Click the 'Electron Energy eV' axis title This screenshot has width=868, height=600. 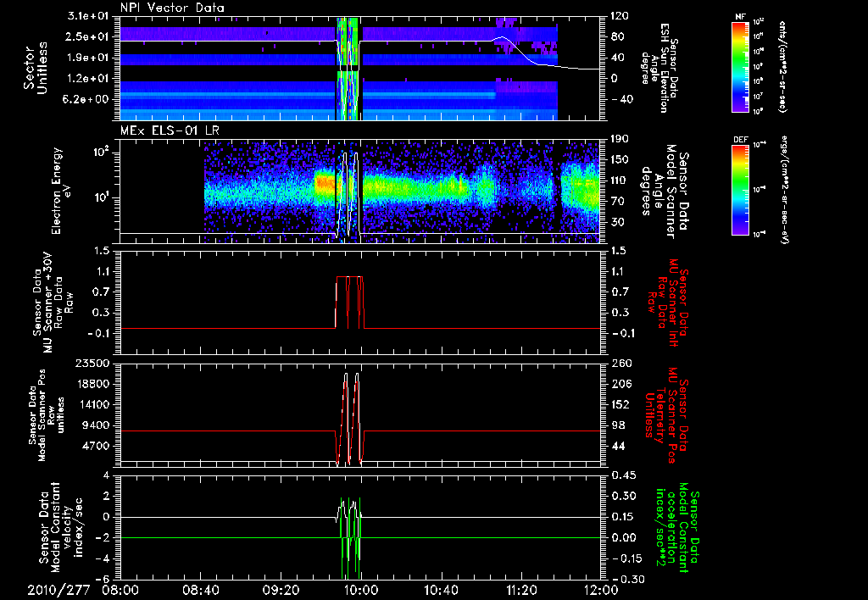click(63, 191)
